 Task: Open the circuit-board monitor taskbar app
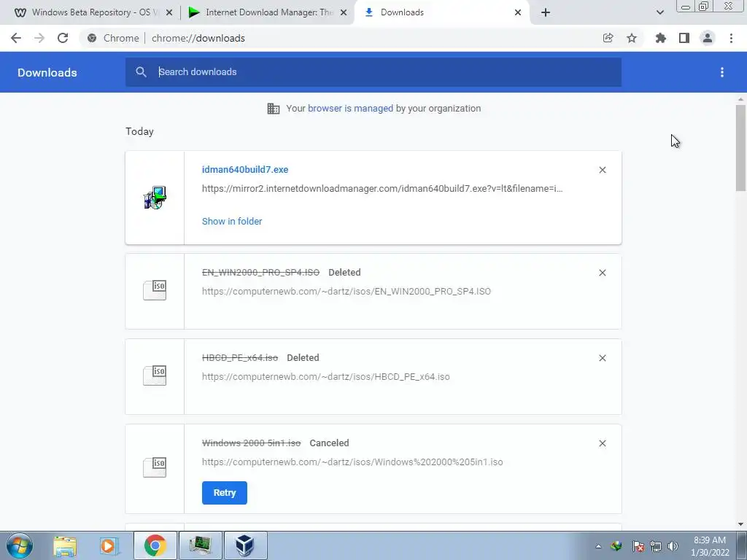coord(200,545)
